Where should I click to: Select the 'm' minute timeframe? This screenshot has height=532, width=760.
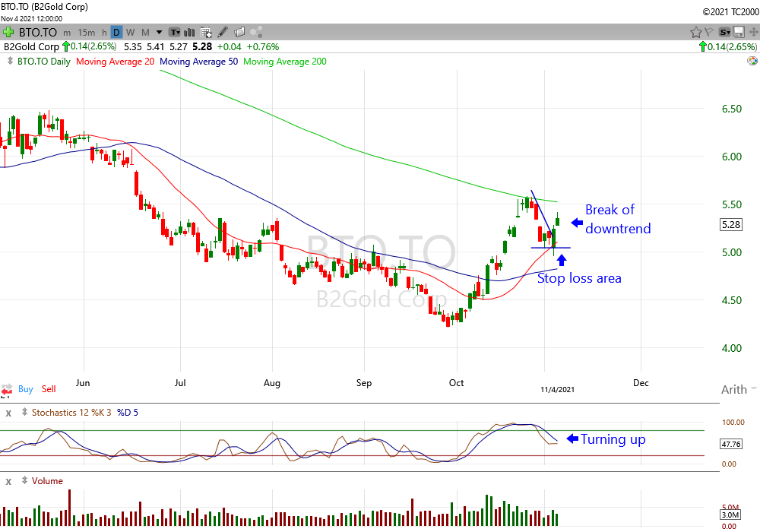point(67,33)
